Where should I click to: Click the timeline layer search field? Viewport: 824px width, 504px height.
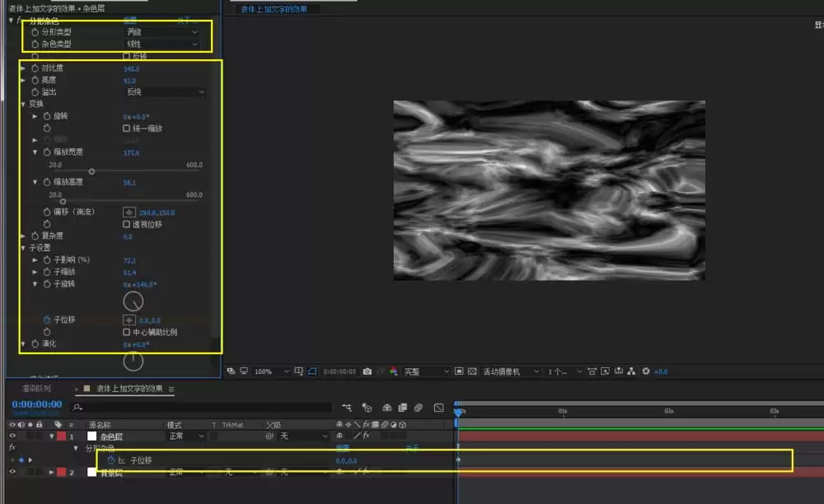[x=201, y=408]
